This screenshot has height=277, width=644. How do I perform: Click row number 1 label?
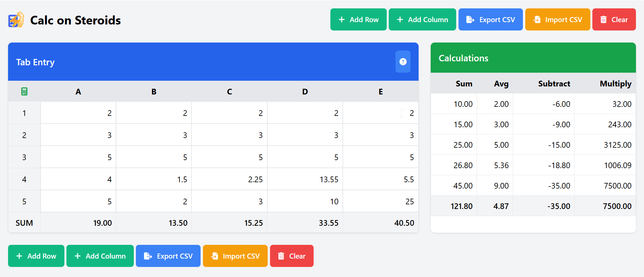(x=24, y=113)
